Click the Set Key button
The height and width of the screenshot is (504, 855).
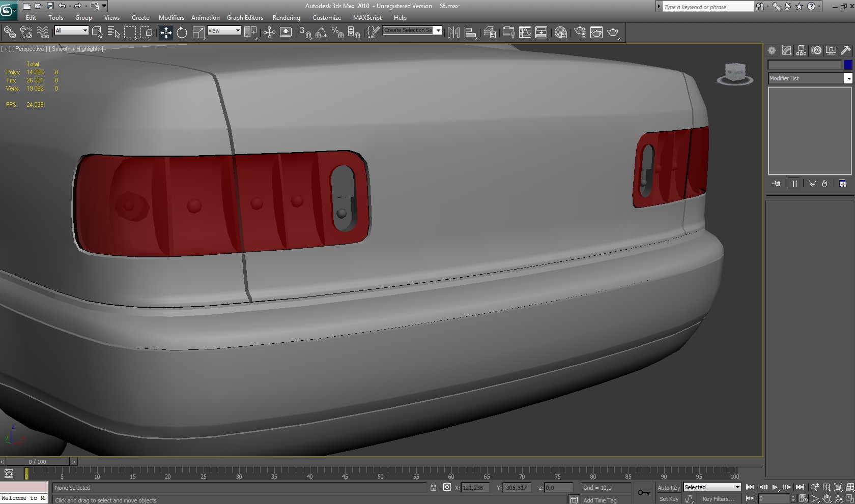click(x=668, y=499)
